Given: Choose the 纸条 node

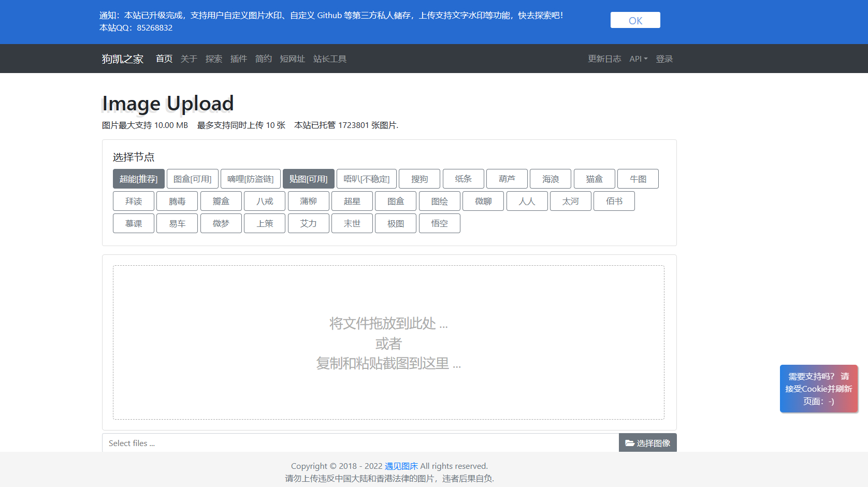Looking at the screenshot, I should tap(464, 179).
